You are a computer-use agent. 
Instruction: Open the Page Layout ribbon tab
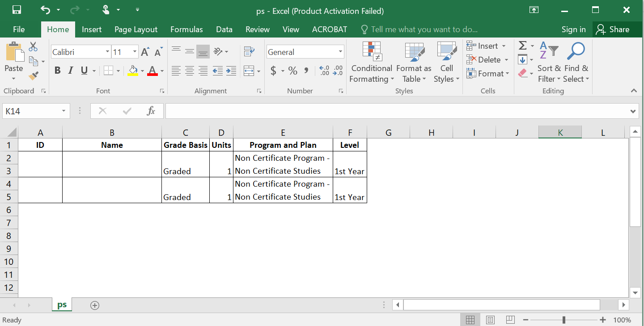pos(136,29)
